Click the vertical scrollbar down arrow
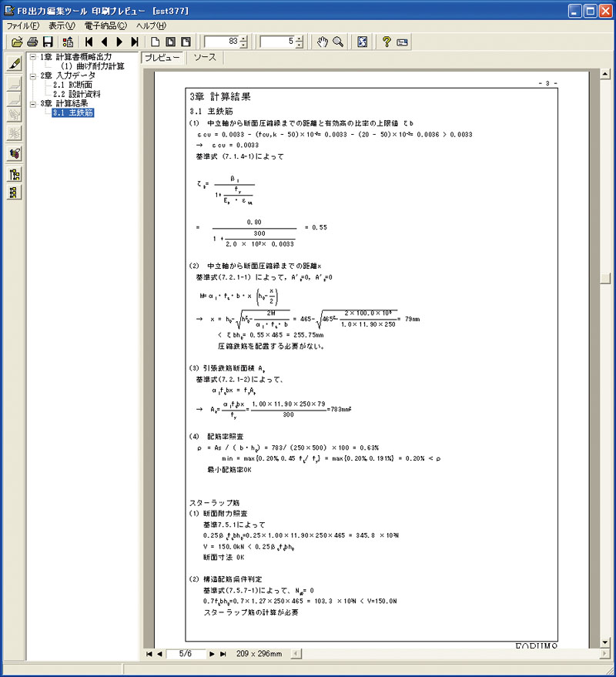The image size is (616, 677). coord(605,642)
